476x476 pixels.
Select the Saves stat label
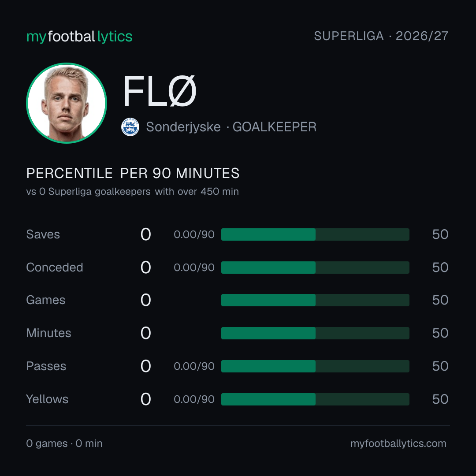[43, 234]
